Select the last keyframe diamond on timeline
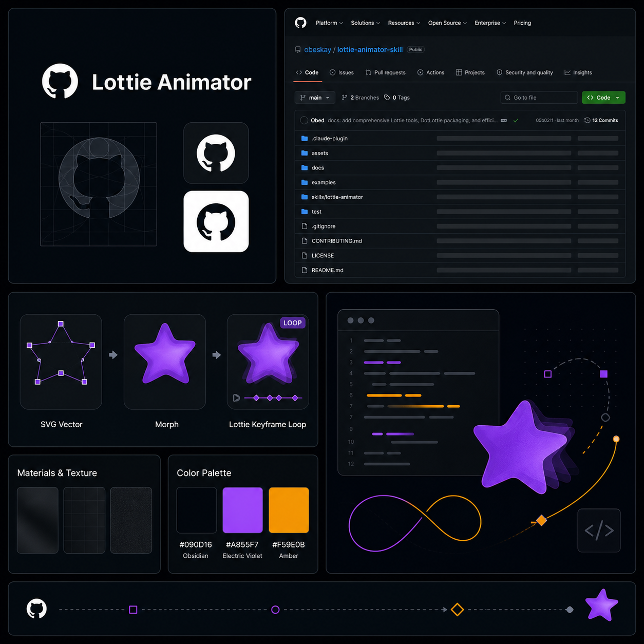644x644 pixels. 295,398
